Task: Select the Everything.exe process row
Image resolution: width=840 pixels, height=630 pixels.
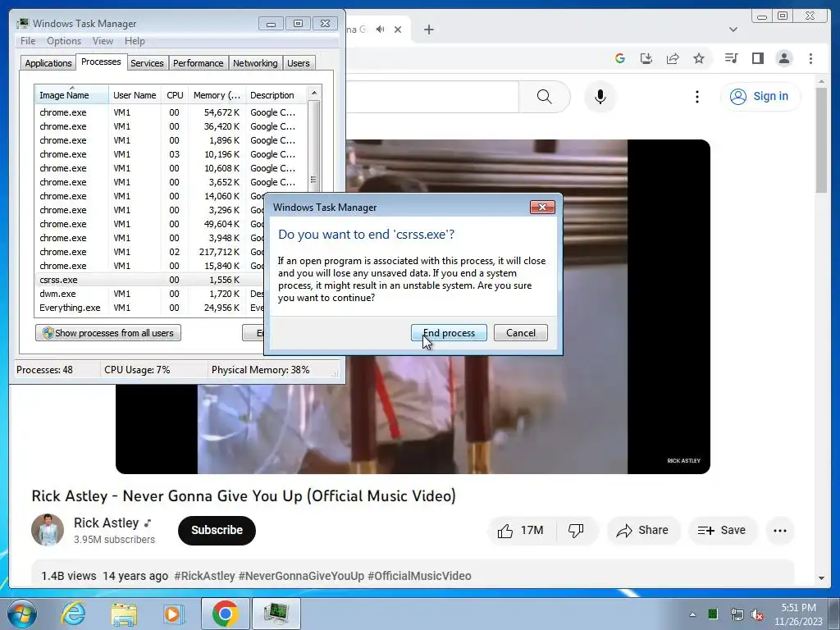Action: coord(150,308)
